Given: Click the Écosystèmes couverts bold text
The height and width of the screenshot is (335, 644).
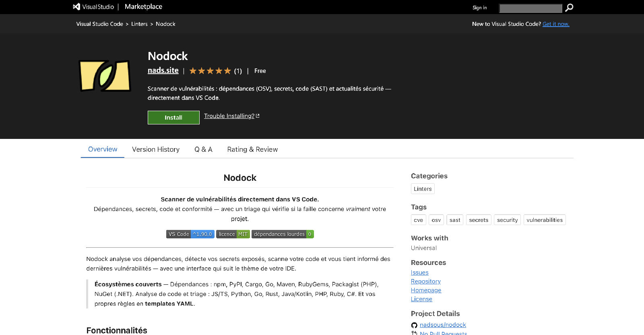Looking at the screenshot, I should click(128, 284).
